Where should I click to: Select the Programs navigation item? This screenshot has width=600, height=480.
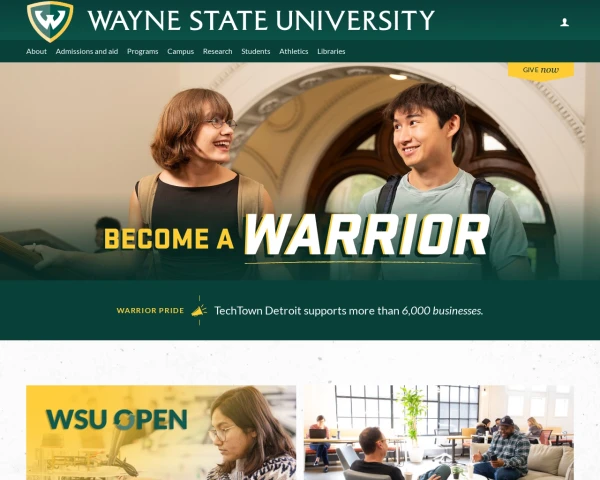[143, 51]
